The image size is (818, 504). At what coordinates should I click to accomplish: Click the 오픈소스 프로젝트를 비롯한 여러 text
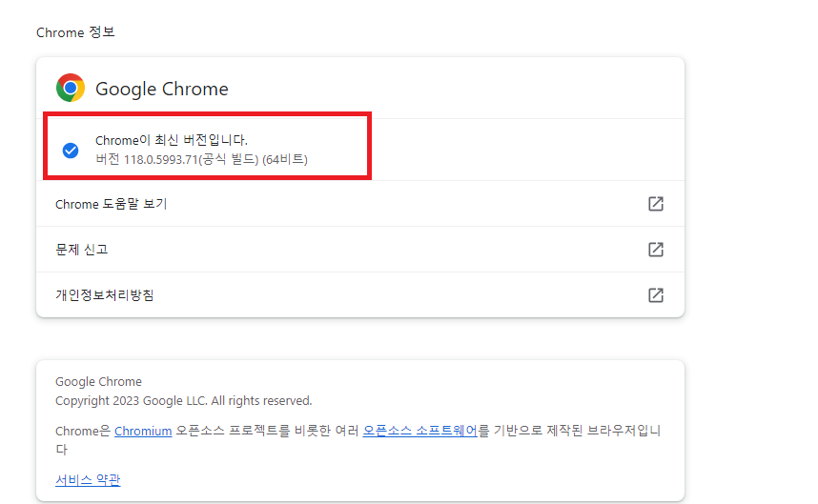267,431
